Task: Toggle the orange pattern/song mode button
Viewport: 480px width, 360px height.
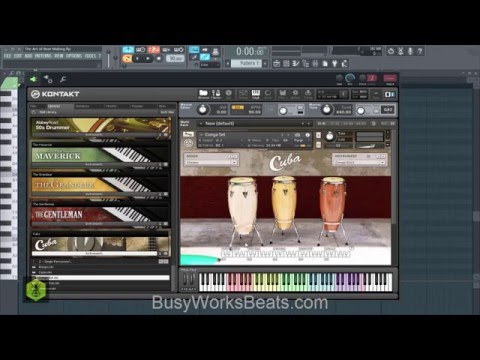Action: tap(127, 59)
